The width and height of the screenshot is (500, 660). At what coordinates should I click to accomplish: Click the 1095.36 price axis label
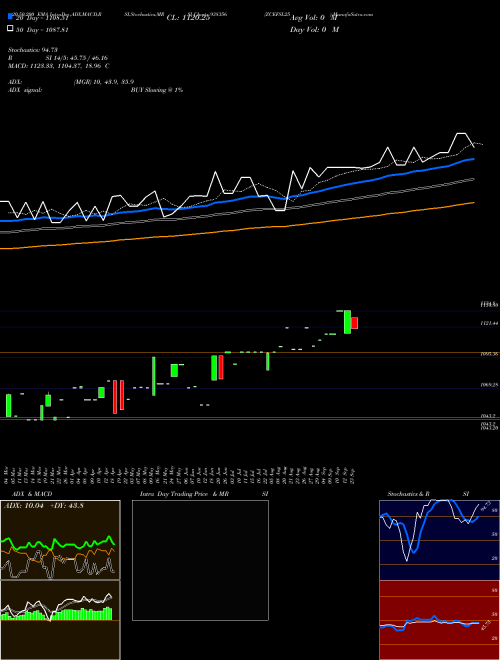(x=489, y=354)
